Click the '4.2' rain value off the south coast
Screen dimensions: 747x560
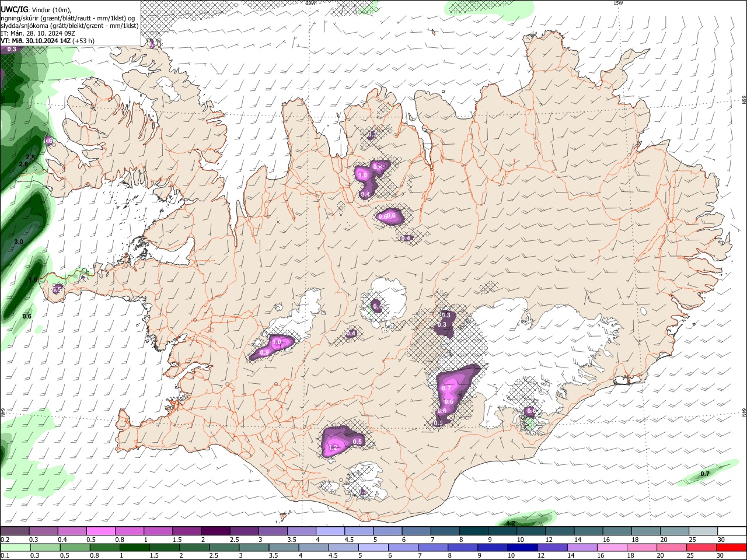[x=511, y=523]
